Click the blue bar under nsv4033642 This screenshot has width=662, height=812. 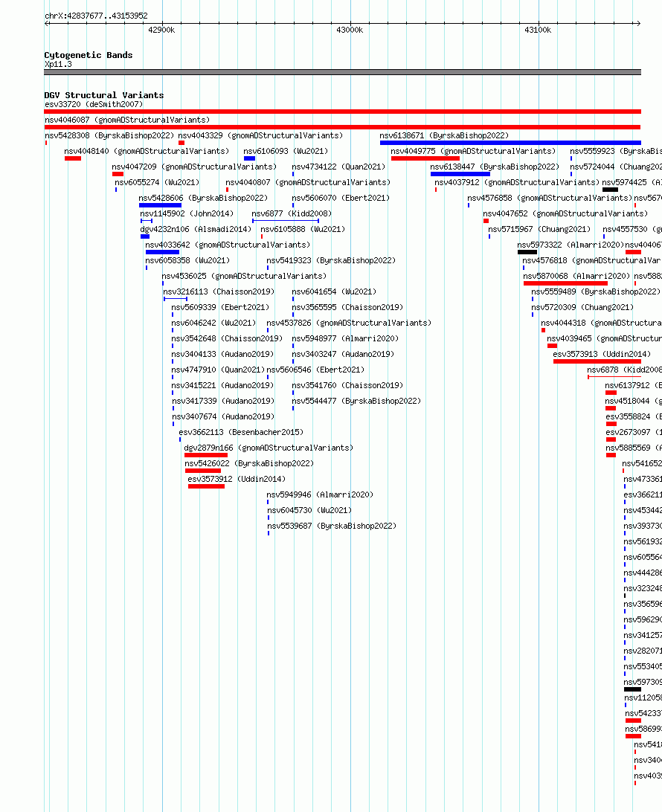click(162, 252)
